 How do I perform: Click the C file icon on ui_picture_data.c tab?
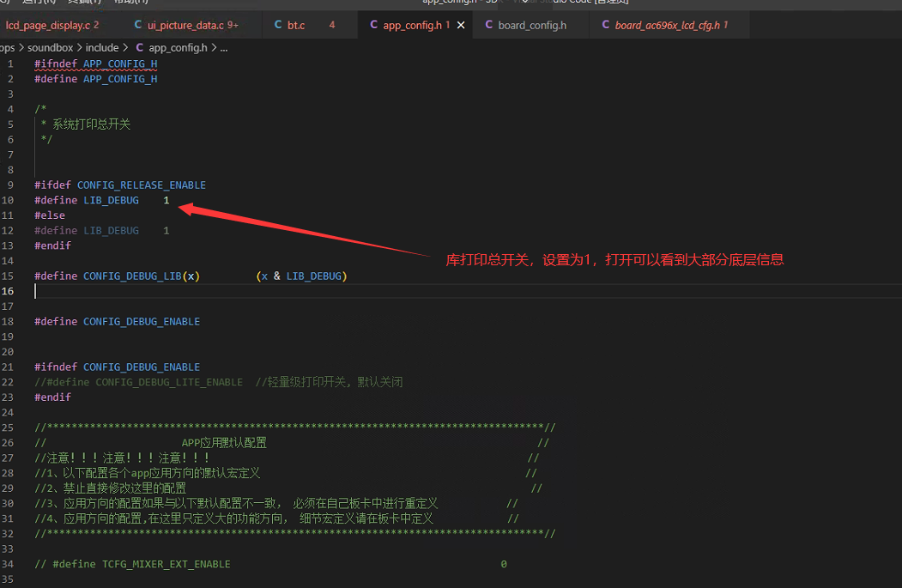point(138,25)
